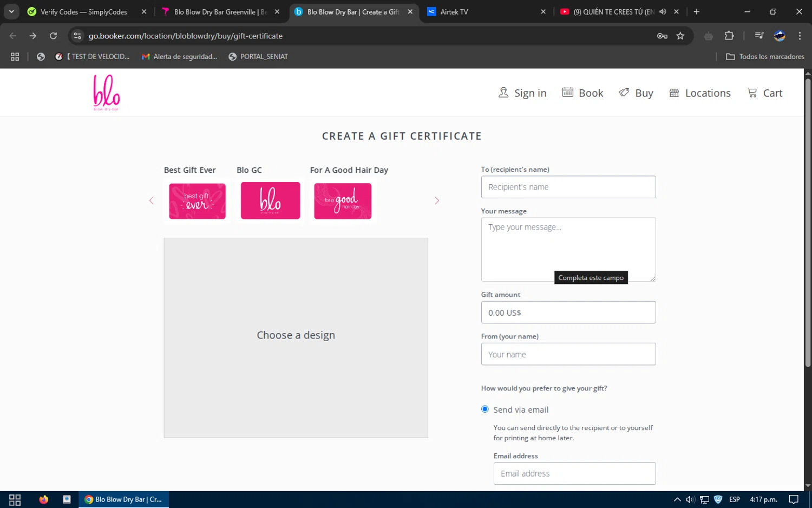Open a new browser tab
The width and height of the screenshot is (812, 508).
click(697, 12)
